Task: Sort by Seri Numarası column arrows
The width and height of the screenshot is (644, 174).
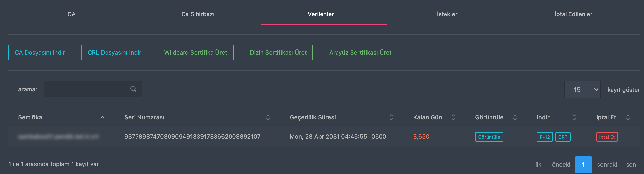Action: pyautogui.click(x=268, y=117)
